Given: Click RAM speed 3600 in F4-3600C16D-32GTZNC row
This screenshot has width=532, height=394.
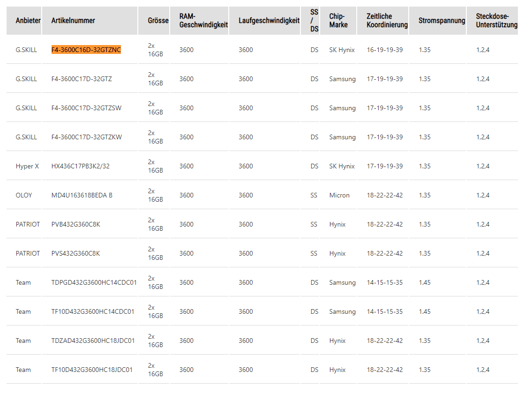Looking at the screenshot, I should click(x=186, y=50).
